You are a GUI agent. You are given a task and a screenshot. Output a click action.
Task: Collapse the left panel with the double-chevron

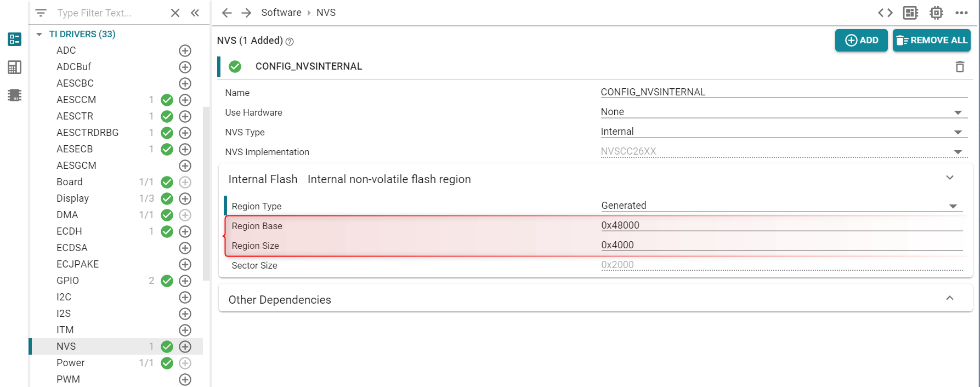(x=195, y=13)
